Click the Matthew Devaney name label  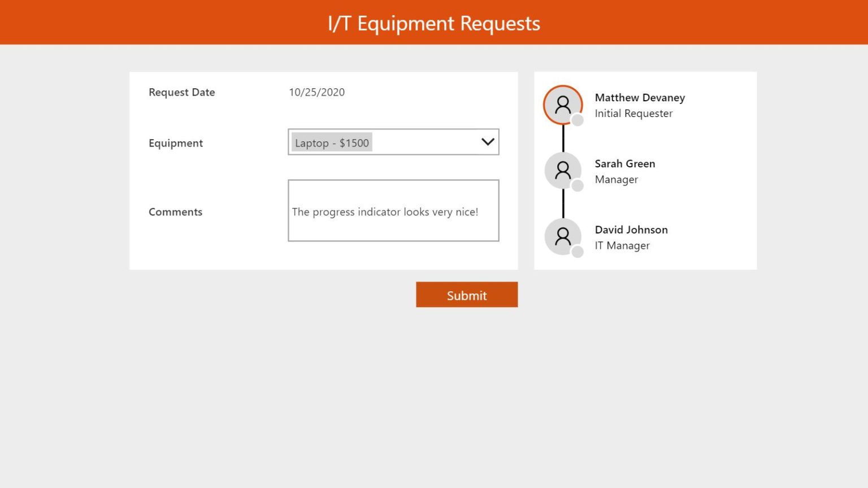point(639,97)
